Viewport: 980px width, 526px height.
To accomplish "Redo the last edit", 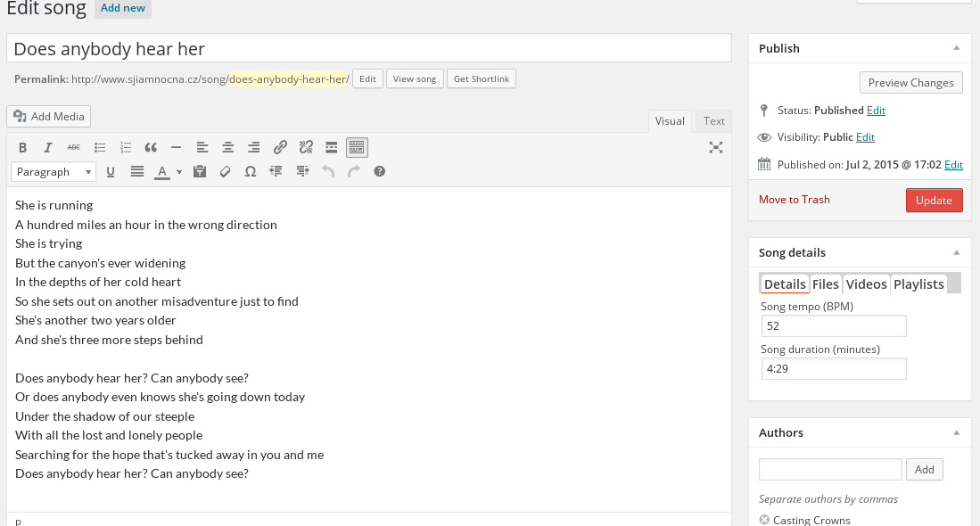I will (354, 172).
